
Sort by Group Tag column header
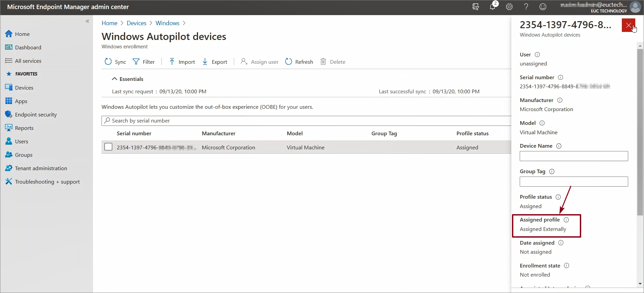pos(384,133)
